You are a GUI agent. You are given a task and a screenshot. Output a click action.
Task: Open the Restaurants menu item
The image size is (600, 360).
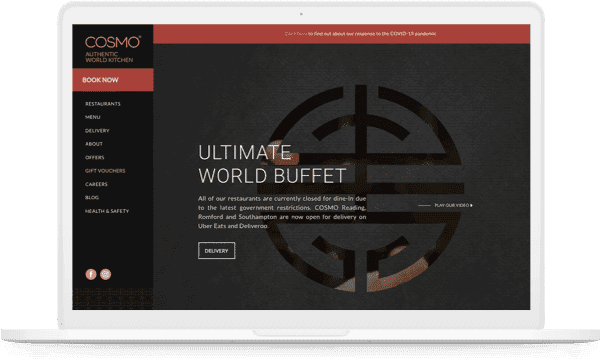pyautogui.click(x=103, y=104)
